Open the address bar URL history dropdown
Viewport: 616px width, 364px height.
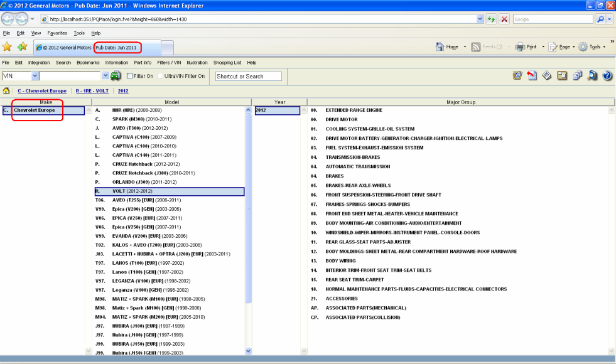pos(480,19)
